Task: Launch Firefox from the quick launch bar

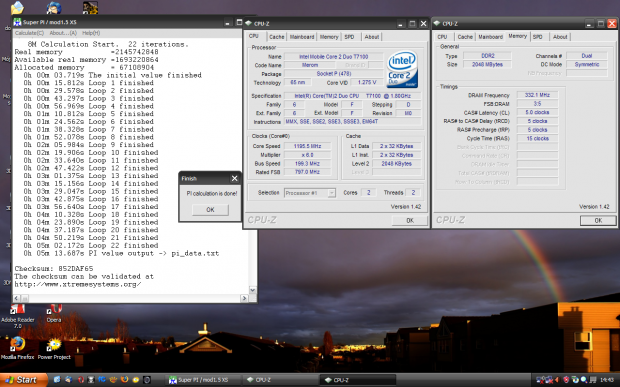Action: 125,380
